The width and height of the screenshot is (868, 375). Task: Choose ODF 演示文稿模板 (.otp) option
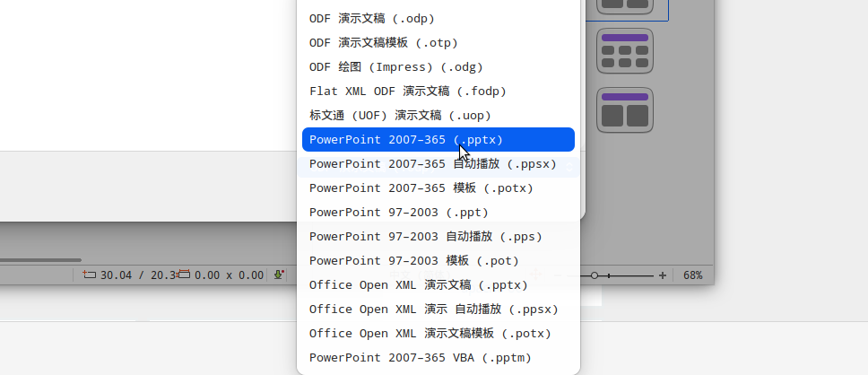[438, 43]
